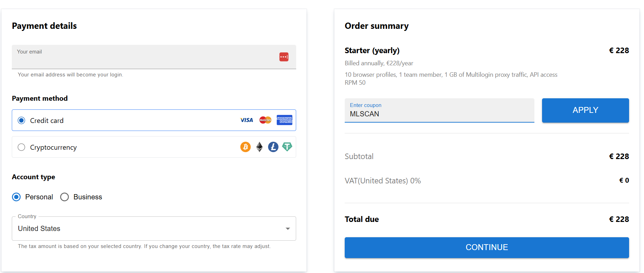This screenshot has height=273, width=644.
Task: Apply the coupon code
Action: click(585, 110)
